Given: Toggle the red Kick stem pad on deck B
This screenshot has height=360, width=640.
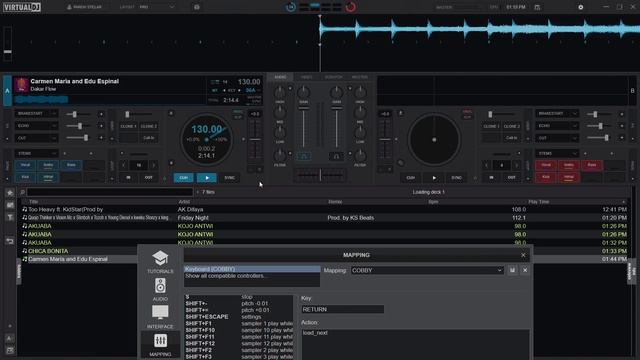Looking at the screenshot, I should pyautogui.click(x=546, y=177).
